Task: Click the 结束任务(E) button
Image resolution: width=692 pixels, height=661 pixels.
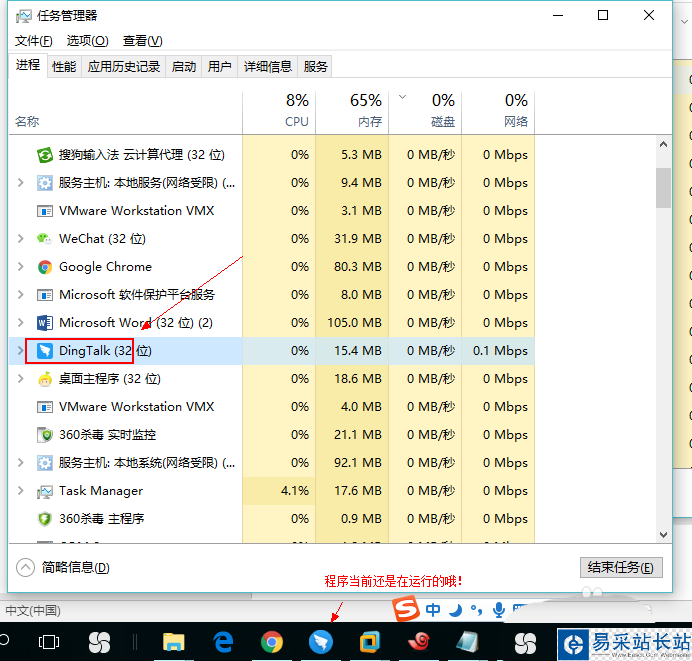Action: point(621,567)
